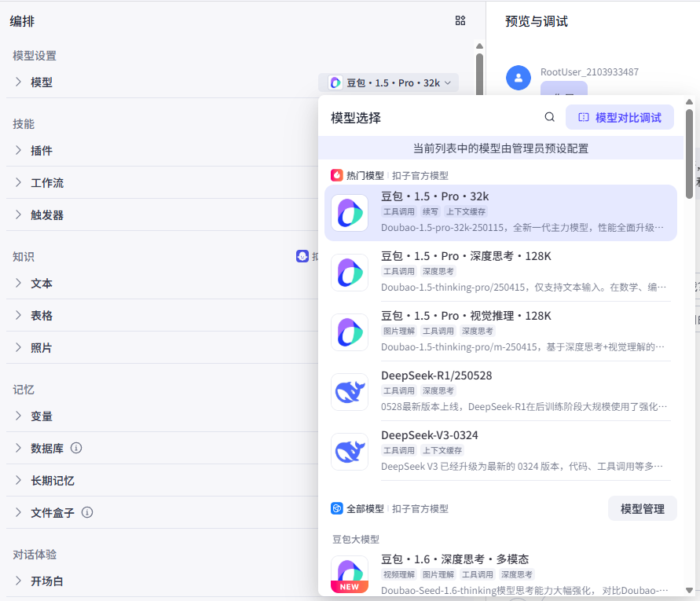Click the 0528最新版本上线 description text
The width and height of the screenshot is (700, 601).
click(x=524, y=406)
